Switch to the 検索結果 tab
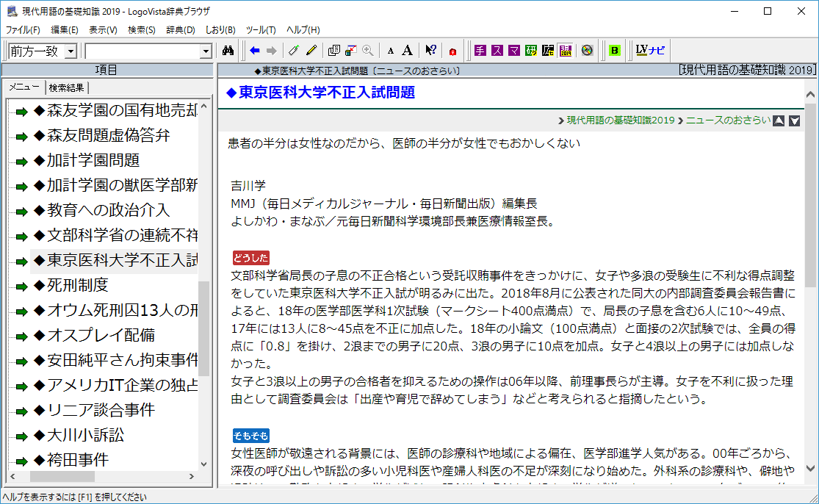This screenshot has width=819, height=504. (67, 87)
